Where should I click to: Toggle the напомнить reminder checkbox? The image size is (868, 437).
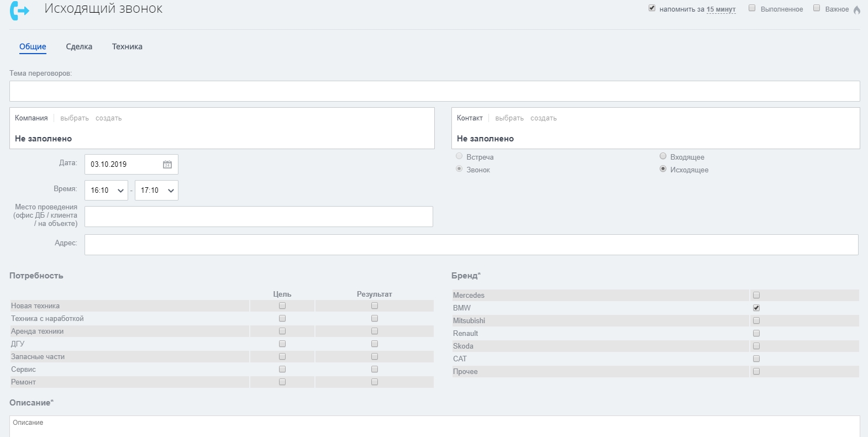pos(652,8)
